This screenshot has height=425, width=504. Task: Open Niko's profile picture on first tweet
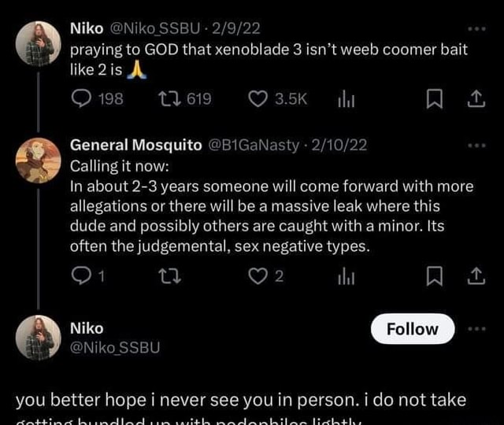coord(39,42)
